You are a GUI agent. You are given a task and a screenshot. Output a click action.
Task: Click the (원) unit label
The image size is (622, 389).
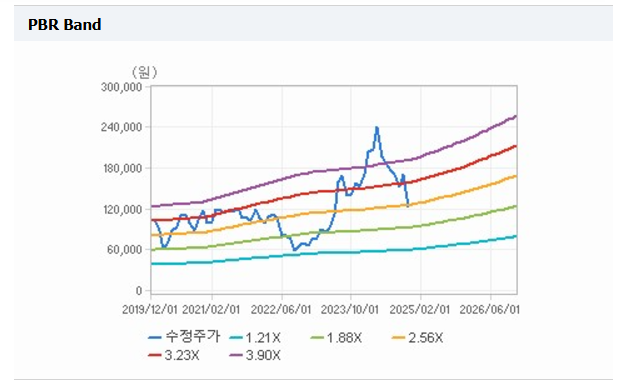tap(144, 72)
